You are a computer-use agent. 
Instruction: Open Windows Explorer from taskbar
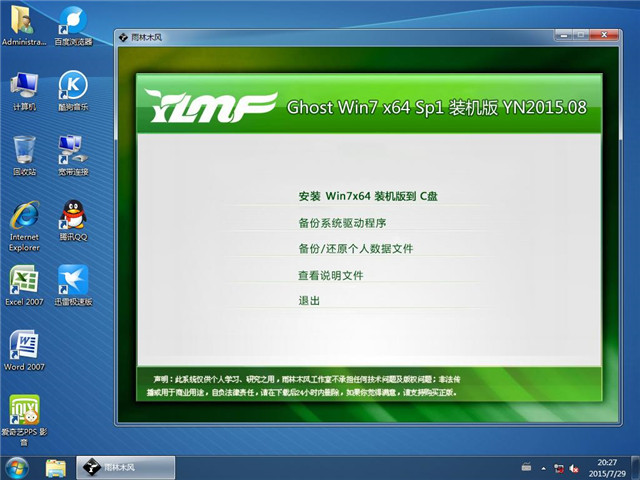[56, 468]
